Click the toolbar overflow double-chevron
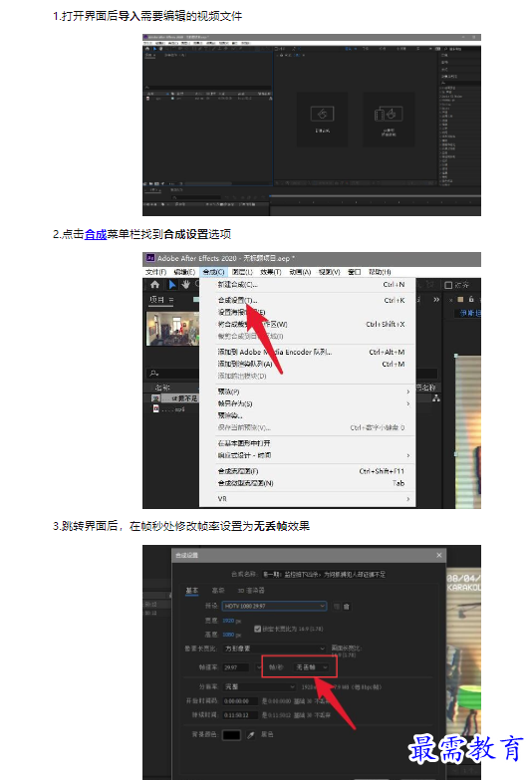This screenshot has height=780, width=532. tap(436, 300)
